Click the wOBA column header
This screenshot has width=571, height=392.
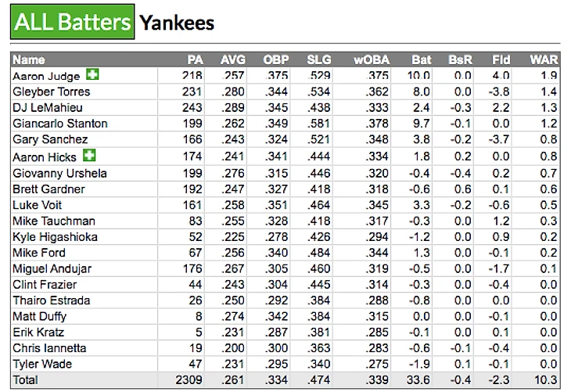[368, 59]
